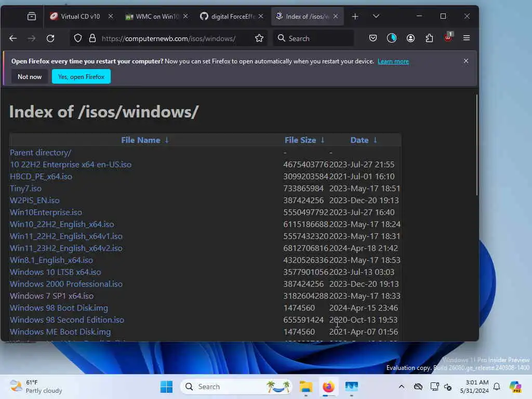Download Win8.1_English_x64.iso
The image size is (532, 399).
click(x=51, y=260)
